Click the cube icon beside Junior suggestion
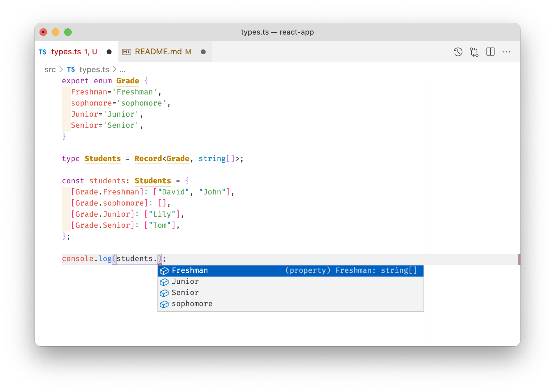Image resolution: width=555 pixels, height=392 pixels. point(164,282)
